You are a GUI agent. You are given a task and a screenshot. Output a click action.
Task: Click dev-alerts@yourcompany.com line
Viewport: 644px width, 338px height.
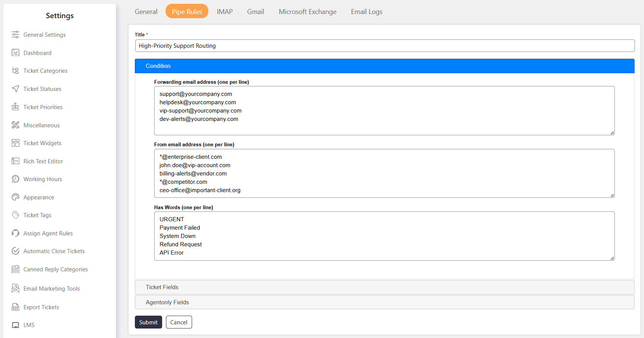[199, 119]
